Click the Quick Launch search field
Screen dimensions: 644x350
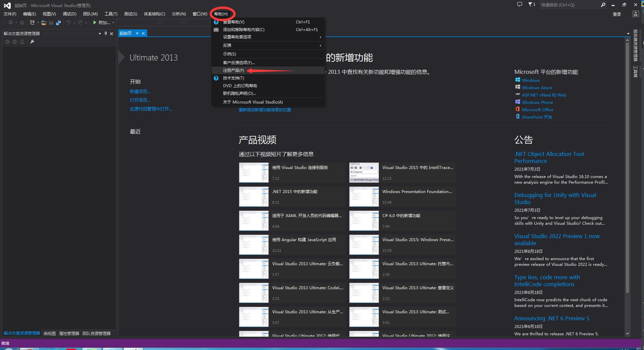tap(570, 5)
